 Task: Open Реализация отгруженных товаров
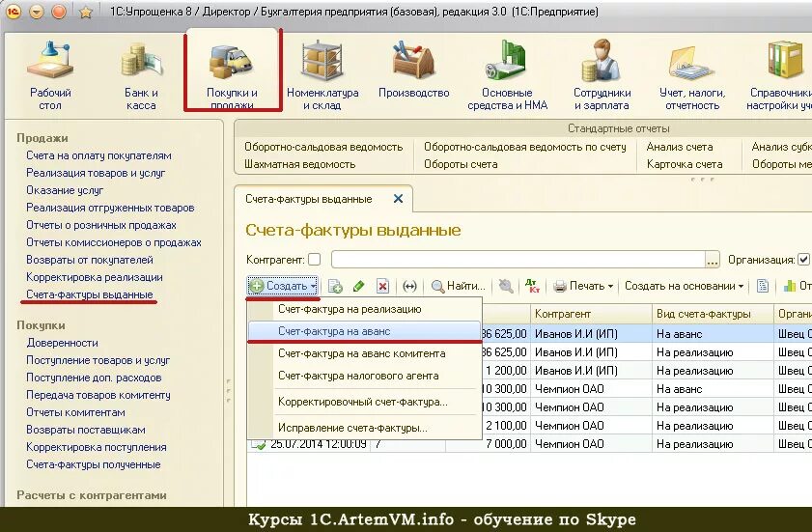(110, 208)
